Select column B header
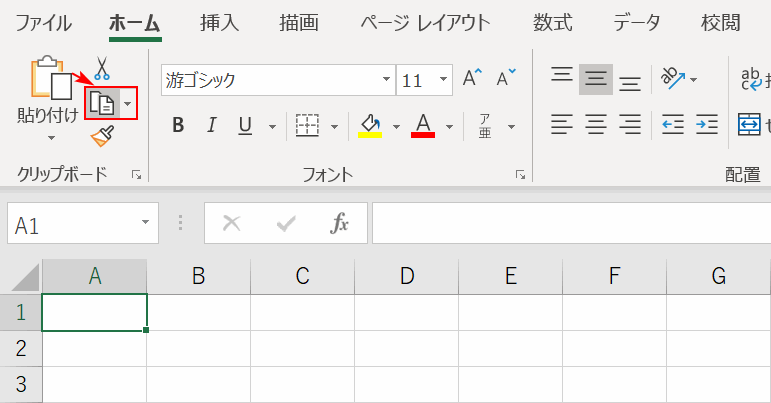771x403 pixels. tap(199, 276)
